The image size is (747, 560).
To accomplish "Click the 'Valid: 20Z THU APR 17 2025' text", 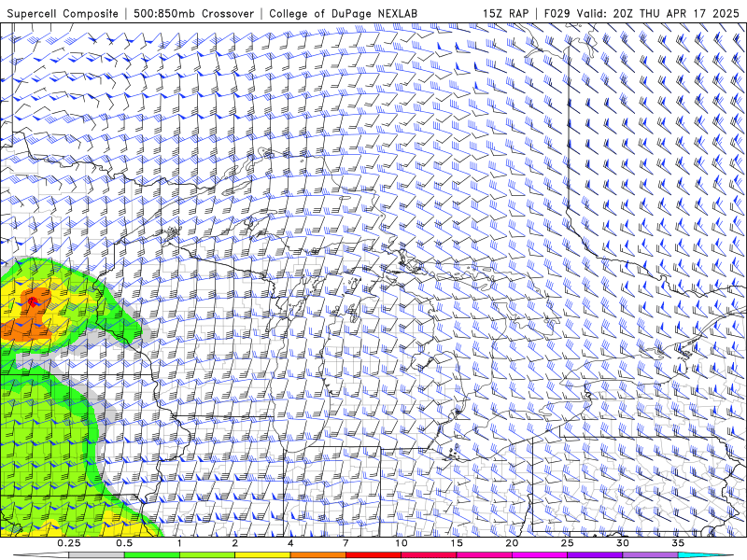I will 658,14.
